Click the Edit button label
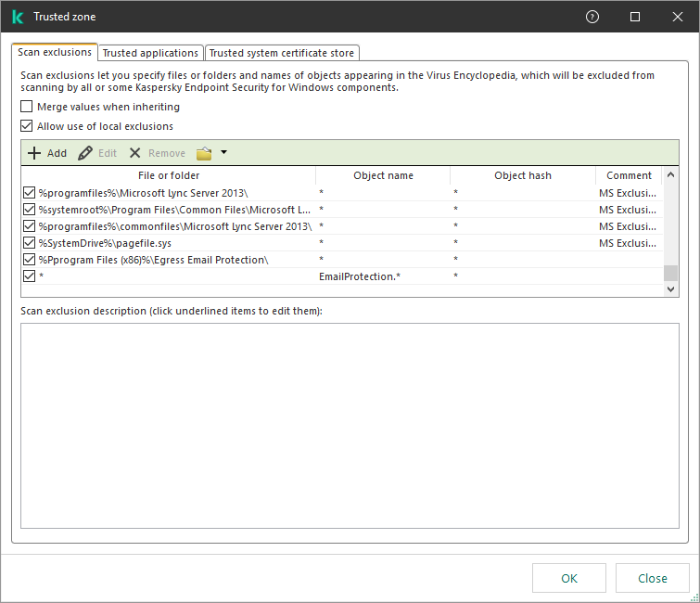The height and width of the screenshot is (603, 700). 108,153
